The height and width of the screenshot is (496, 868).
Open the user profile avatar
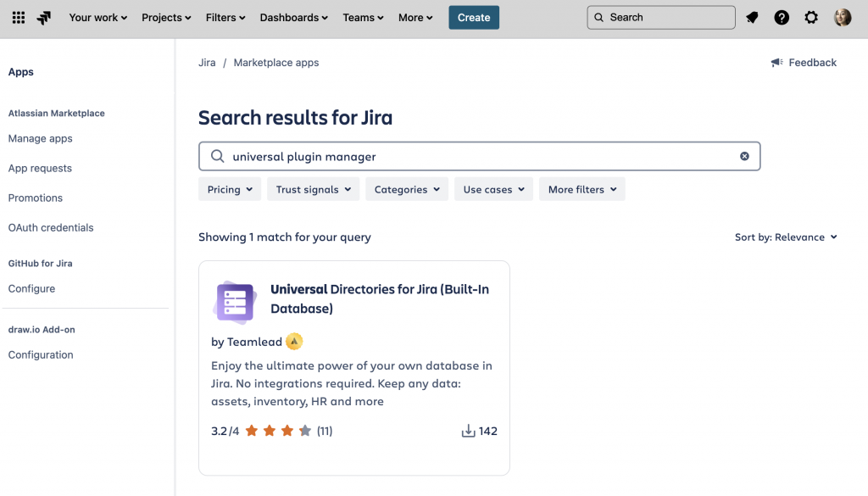[x=843, y=18]
